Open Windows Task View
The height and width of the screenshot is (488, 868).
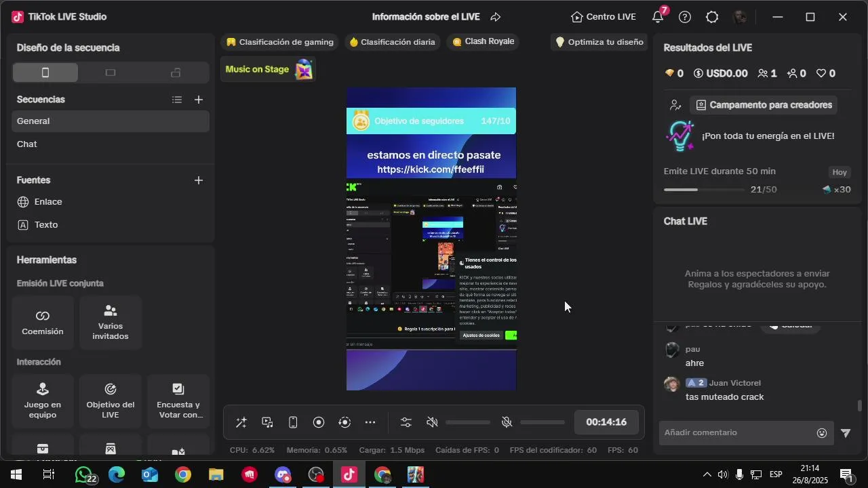(x=49, y=474)
